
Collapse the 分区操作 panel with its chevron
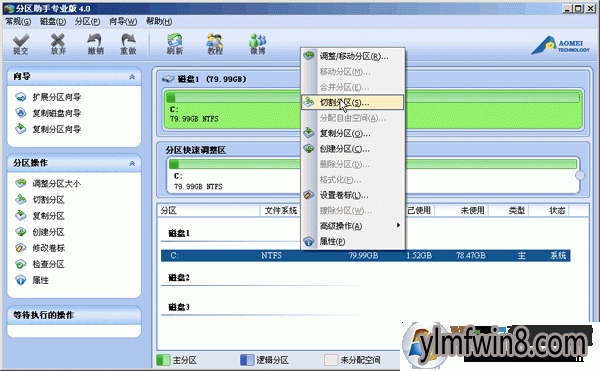coord(132,163)
